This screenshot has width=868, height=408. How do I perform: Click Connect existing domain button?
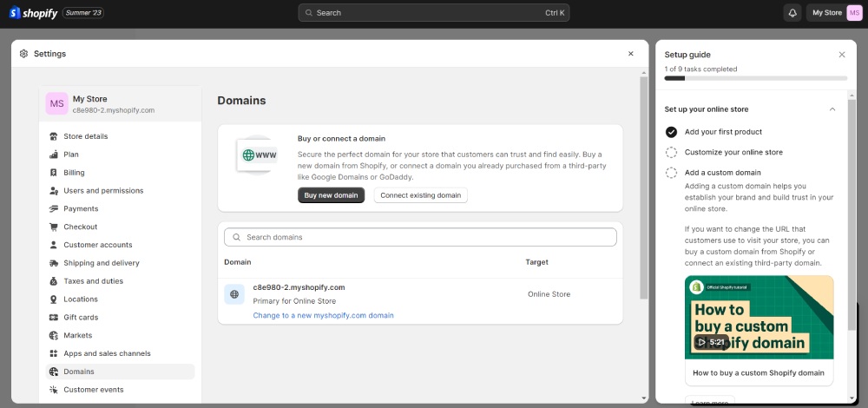click(421, 195)
